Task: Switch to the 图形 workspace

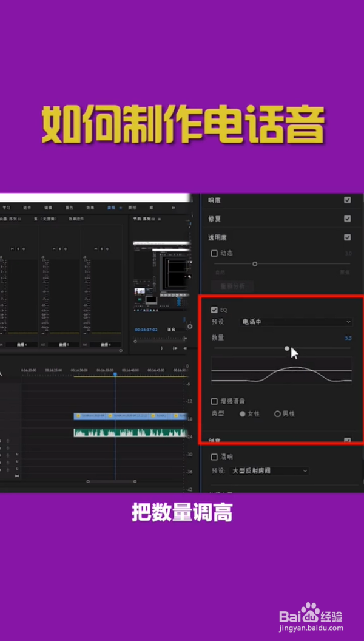Action: point(132,208)
